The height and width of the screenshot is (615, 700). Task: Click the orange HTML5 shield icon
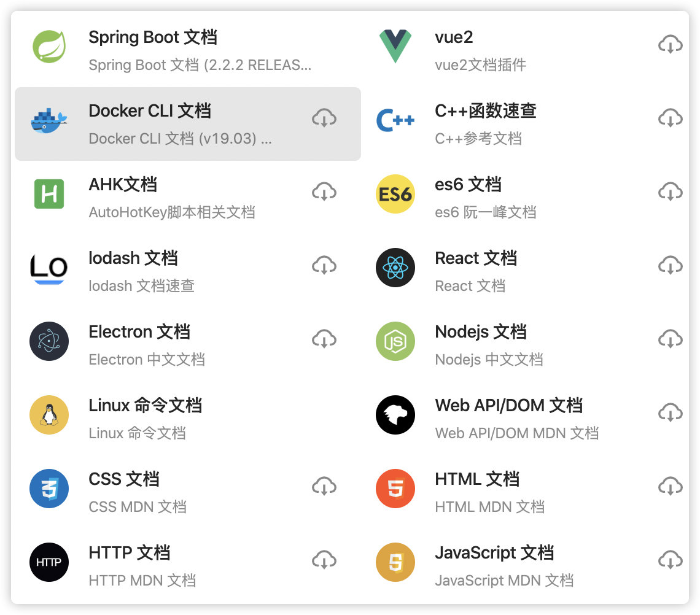tap(395, 489)
